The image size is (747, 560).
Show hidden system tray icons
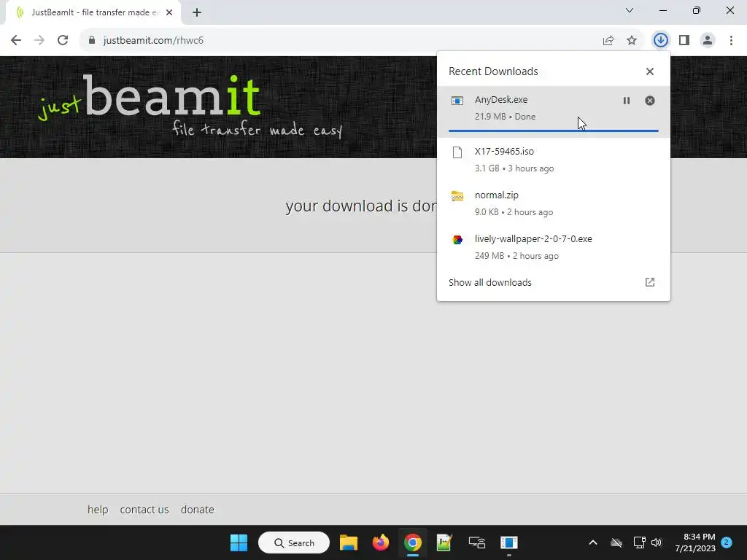click(x=593, y=542)
